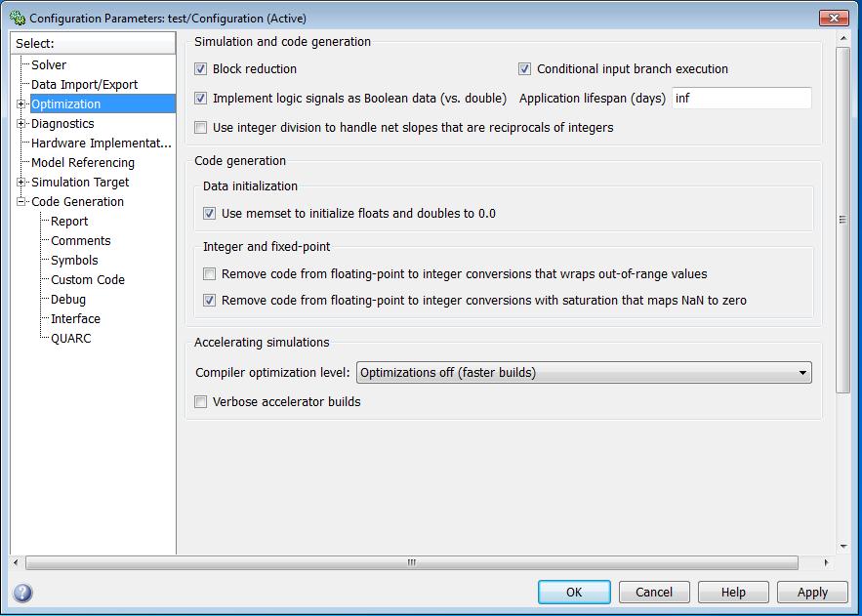Select Interface under Code Generation
The width and height of the screenshot is (862, 616).
tap(74, 318)
